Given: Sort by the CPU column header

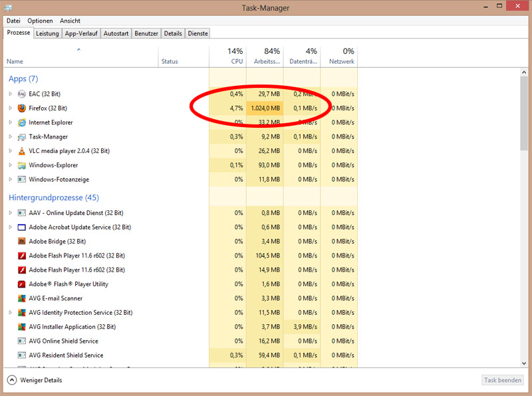Looking at the screenshot, I should [227, 57].
